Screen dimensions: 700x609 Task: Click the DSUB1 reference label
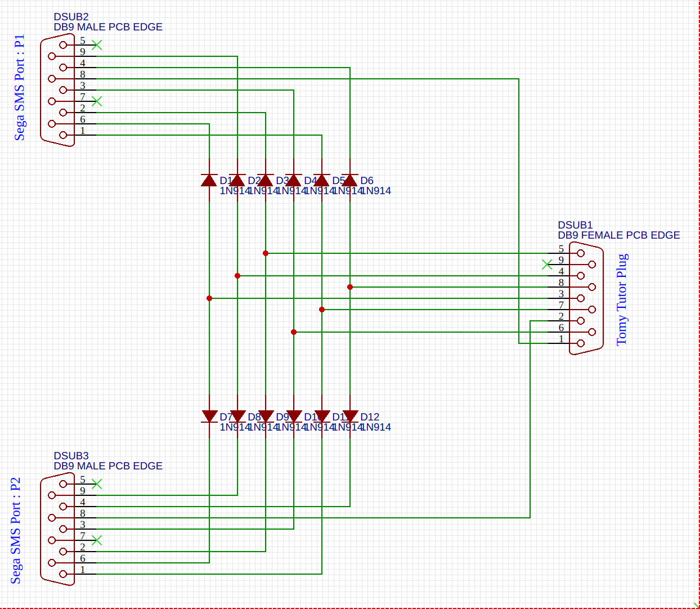(x=576, y=225)
